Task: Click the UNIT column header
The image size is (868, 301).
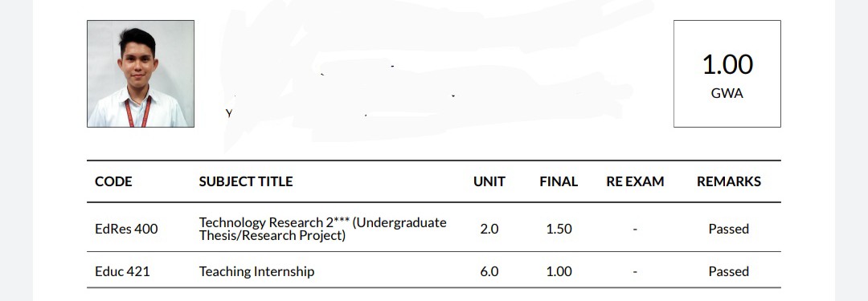Action: tap(489, 181)
